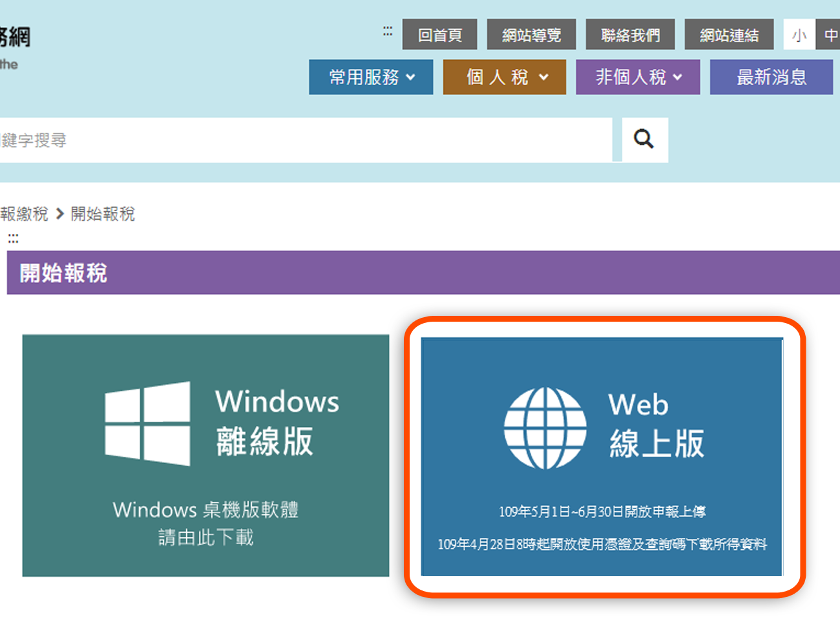This screenshot has height=624, width=840.
Task: Open 聯絡我們 contact page
Action: 631,35
